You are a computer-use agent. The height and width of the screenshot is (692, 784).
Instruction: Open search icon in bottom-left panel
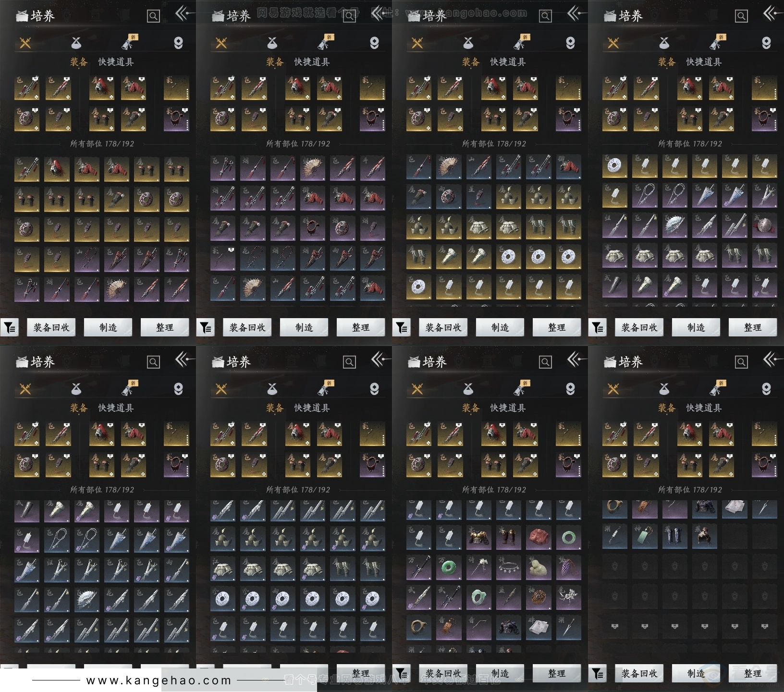coord(153,362)
